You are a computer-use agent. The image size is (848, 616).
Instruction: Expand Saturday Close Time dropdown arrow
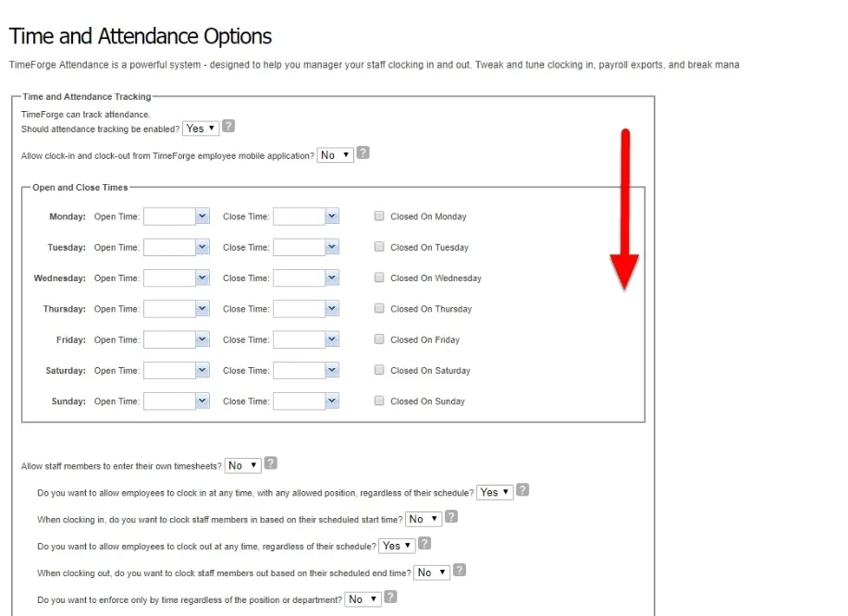(332, 371)
